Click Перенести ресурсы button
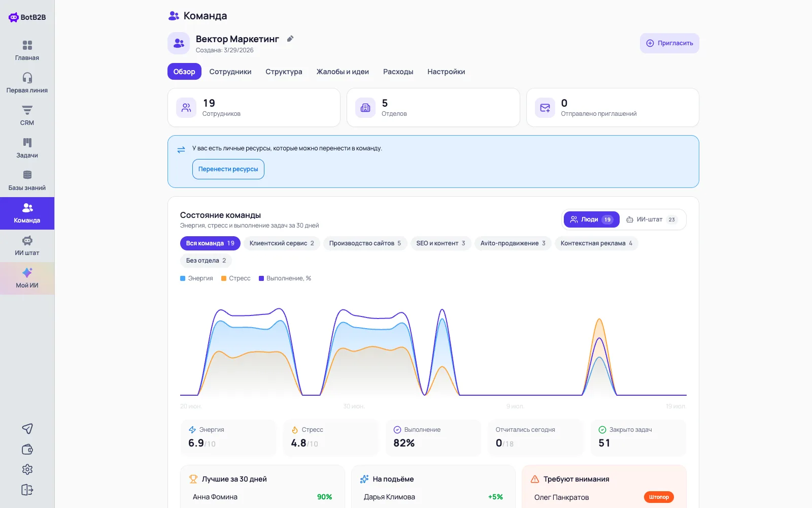 228,169
